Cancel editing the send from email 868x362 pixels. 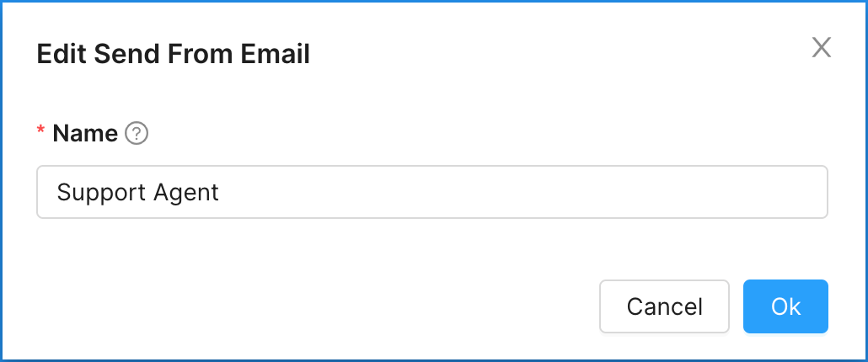(x=664, y=306)
